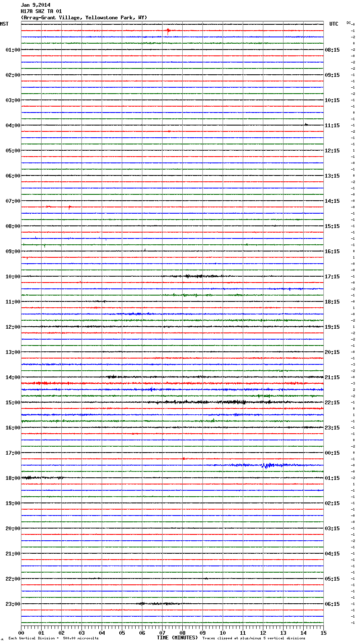
Task: Click "Each Vertical Division = 500.00 microvolts" footnote
Action: [53, 638]
